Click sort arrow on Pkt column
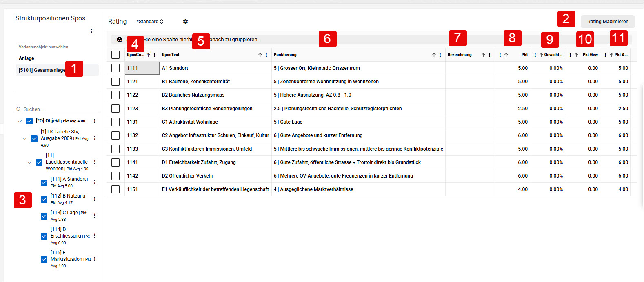 pos(506,55)
